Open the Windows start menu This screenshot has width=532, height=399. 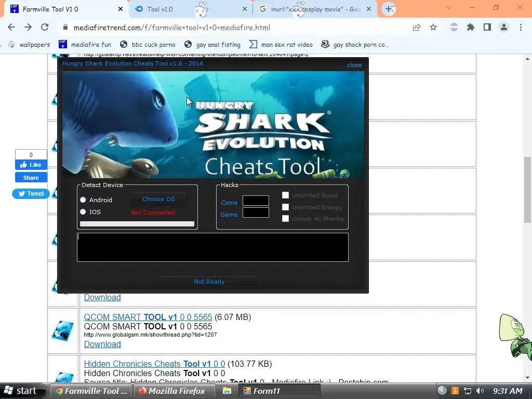pyautogui.click(x=22, y=391)
